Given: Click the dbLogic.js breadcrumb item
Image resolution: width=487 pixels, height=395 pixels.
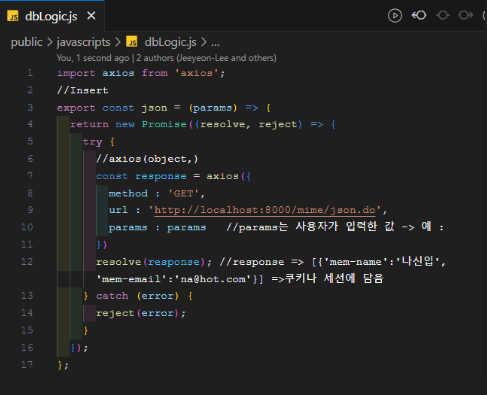Looking at the screenshot, I should coord(170,42).
